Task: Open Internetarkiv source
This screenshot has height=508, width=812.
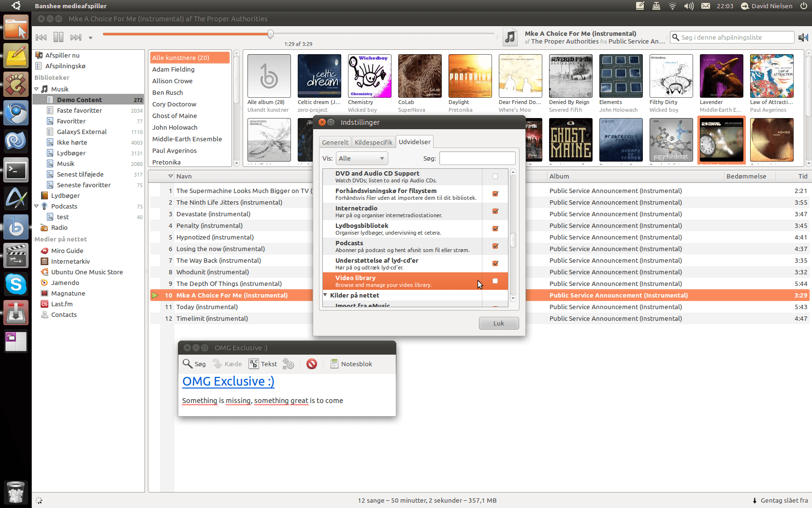Action: (65, 261)
